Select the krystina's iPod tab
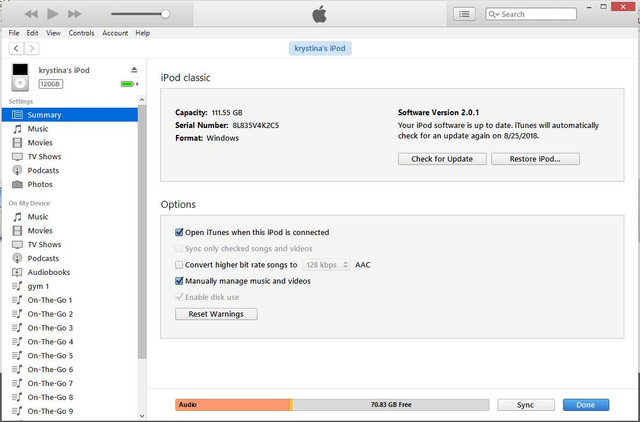Image resolution: width=640 pixels, height=422 pixels. 320,48
